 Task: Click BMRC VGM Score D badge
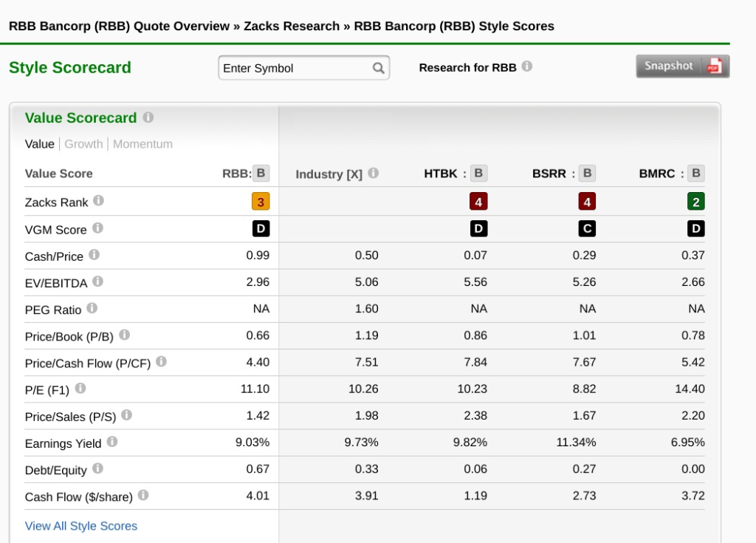click(695, 228)
